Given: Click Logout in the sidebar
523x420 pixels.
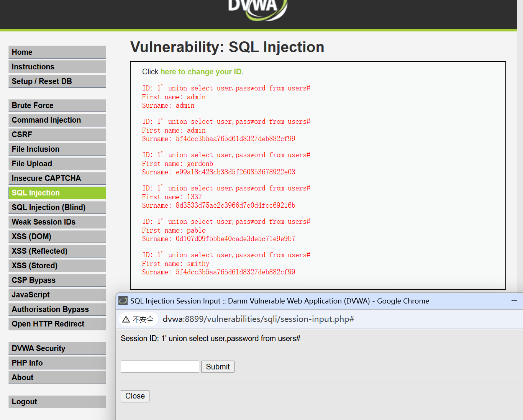Looking at the screenshot, I should tap(57, 402).
